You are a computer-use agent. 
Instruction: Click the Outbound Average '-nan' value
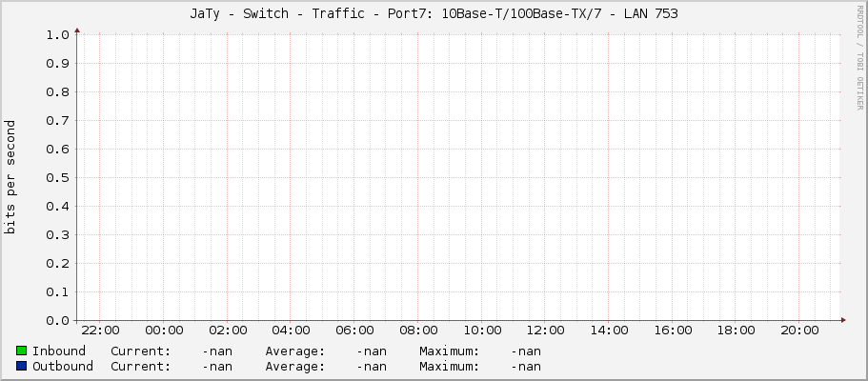click(x=372, y=367)
